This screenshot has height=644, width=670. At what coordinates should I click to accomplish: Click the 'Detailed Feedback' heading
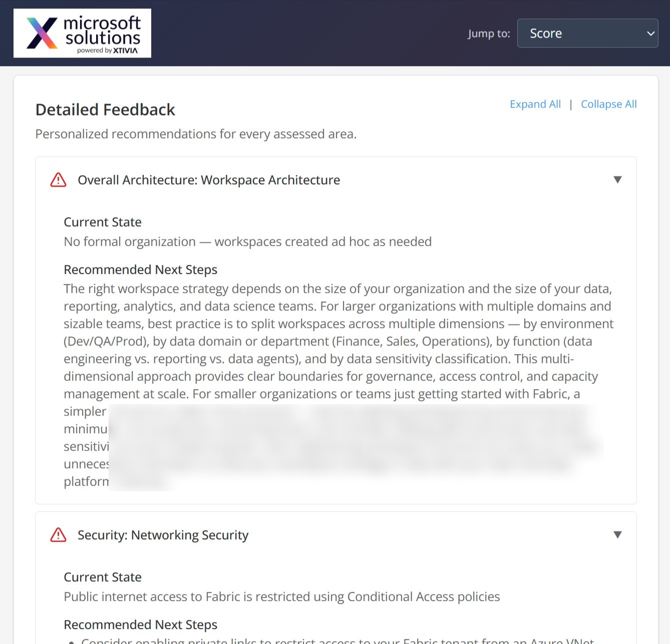tap(105, 110)
